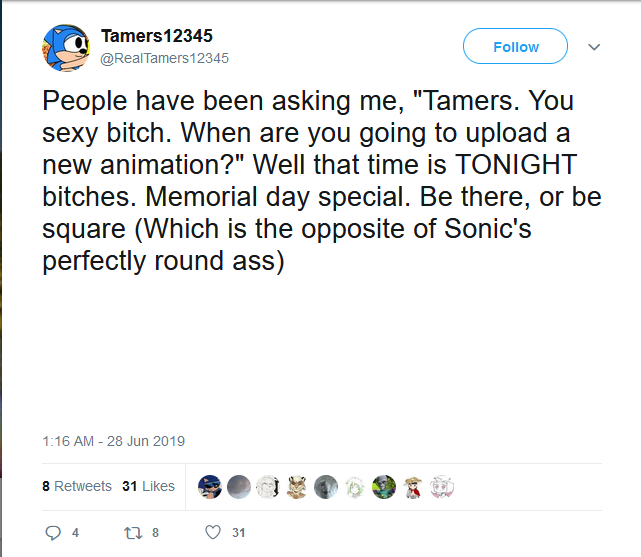
Task: Click the third white sketch liker avatar
Action: click(268, 487)
